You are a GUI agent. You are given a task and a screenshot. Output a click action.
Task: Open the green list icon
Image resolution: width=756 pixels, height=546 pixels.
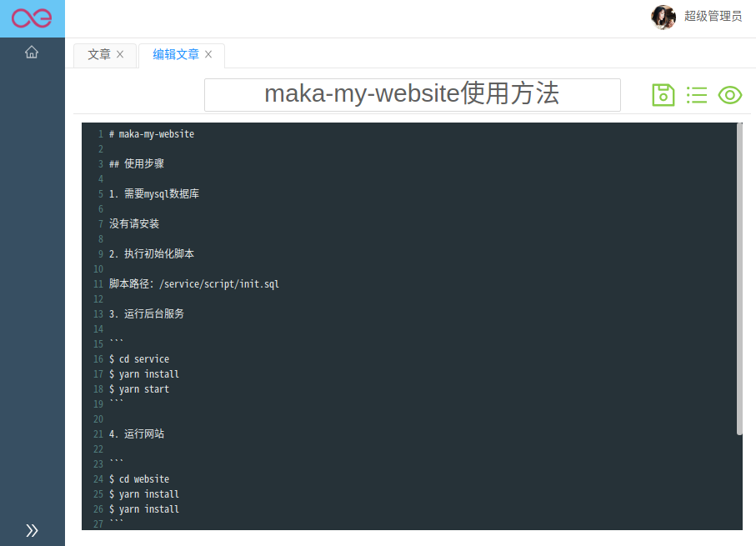(x=697, y=95)
